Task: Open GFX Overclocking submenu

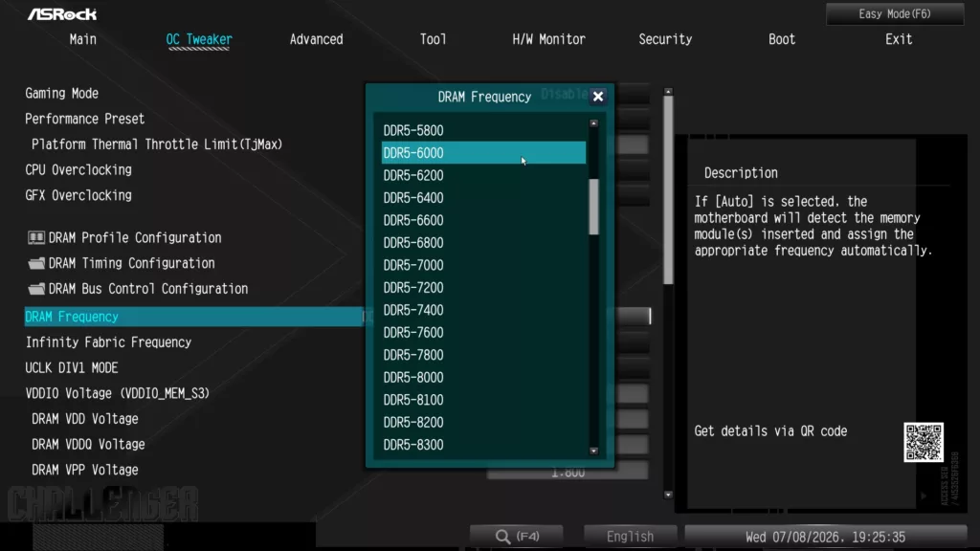Action: tap(78, 195)
